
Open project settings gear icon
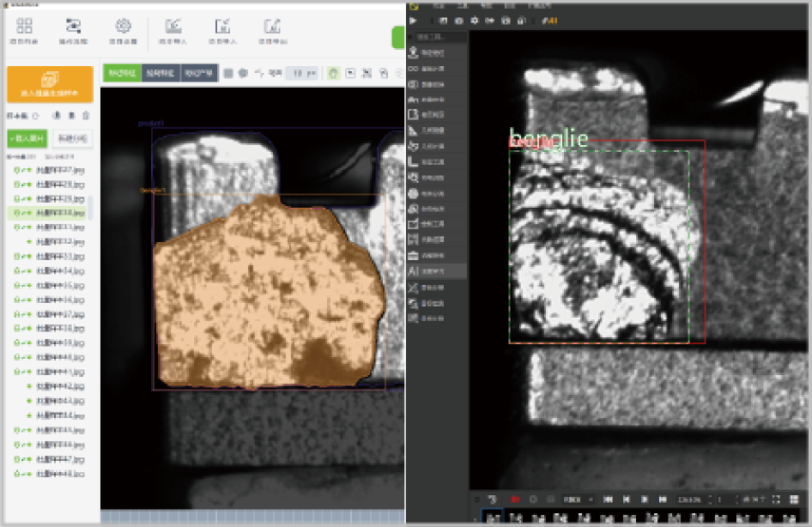coord(123,27)
